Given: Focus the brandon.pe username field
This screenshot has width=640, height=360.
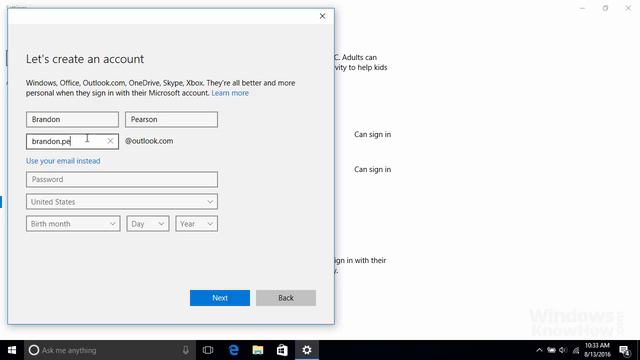Looking at the screenshot, I should tap(72, 141).
